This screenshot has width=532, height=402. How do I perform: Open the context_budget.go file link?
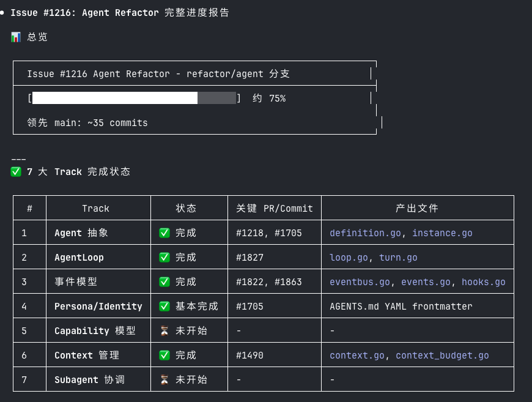coord(442,355)
